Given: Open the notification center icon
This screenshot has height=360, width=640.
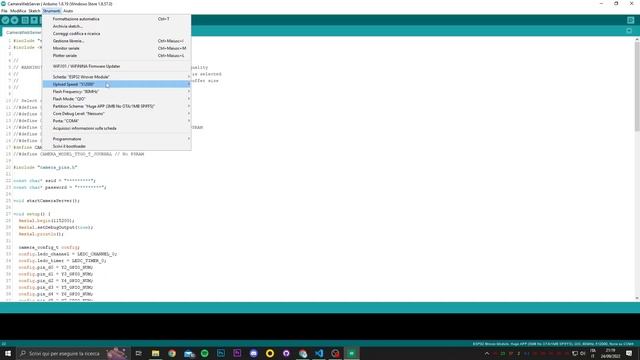Looking at the screenshot, I should (x=629, y=353).
